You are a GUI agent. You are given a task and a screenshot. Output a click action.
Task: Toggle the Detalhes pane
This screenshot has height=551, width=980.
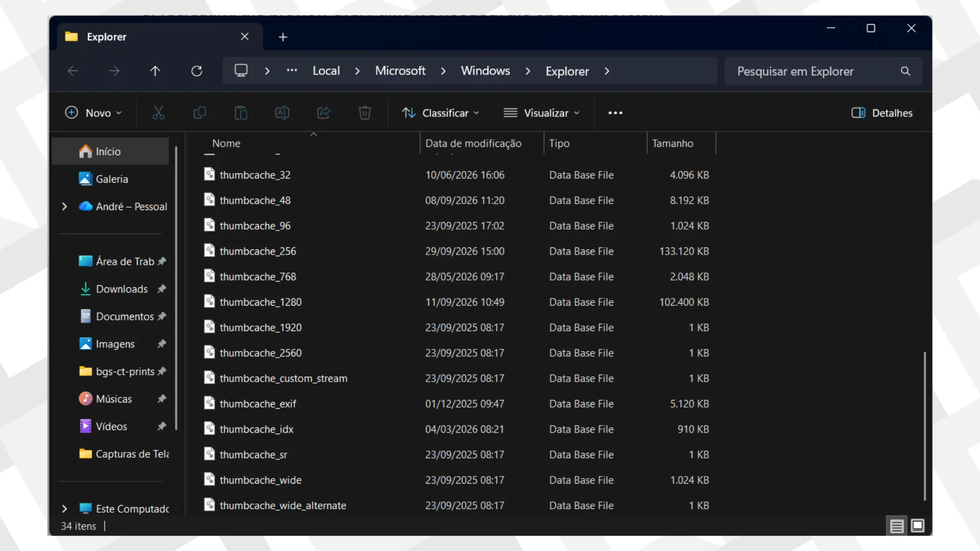(x=882, y=113)
